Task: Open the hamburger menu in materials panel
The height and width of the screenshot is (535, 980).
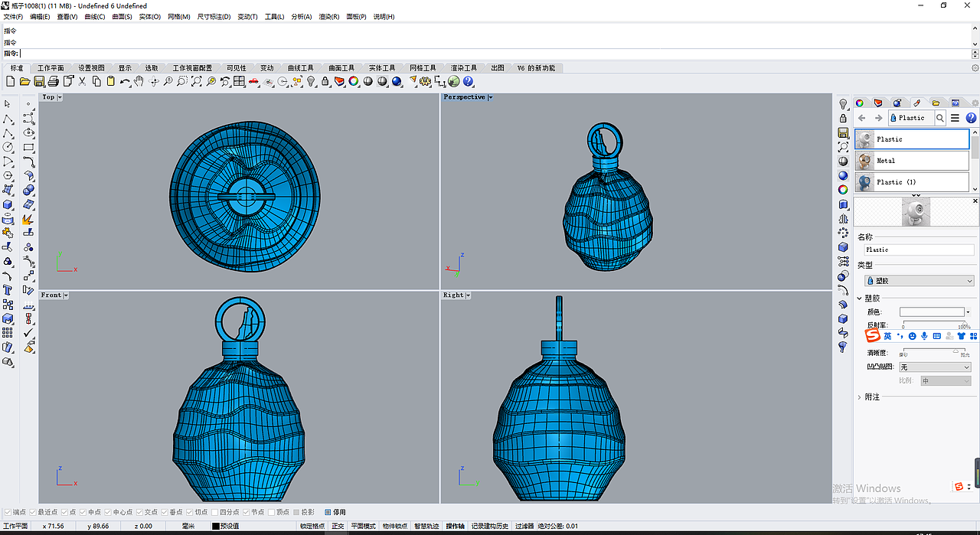Action: pyautogui.click(x=955, y=118)
